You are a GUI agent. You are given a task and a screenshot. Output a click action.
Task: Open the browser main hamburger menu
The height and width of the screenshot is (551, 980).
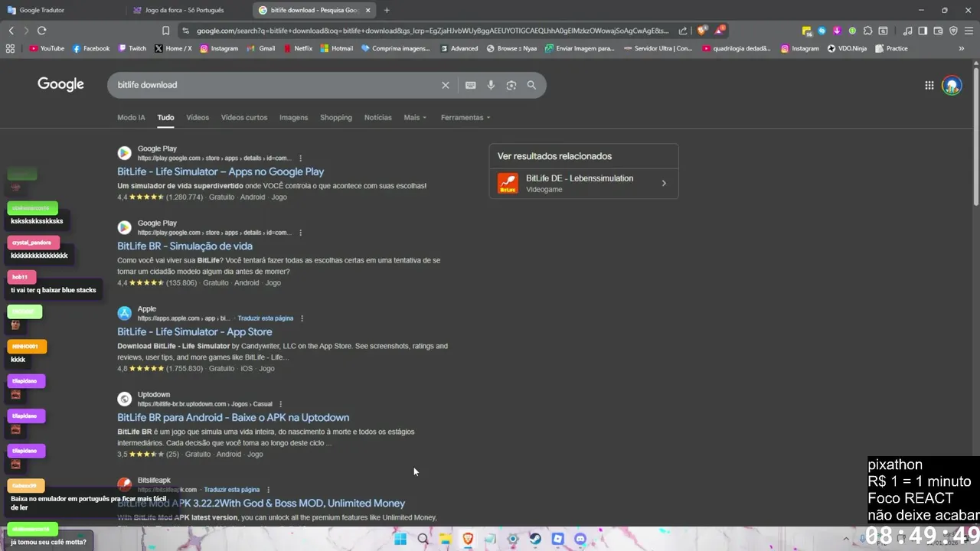point(969,31)
